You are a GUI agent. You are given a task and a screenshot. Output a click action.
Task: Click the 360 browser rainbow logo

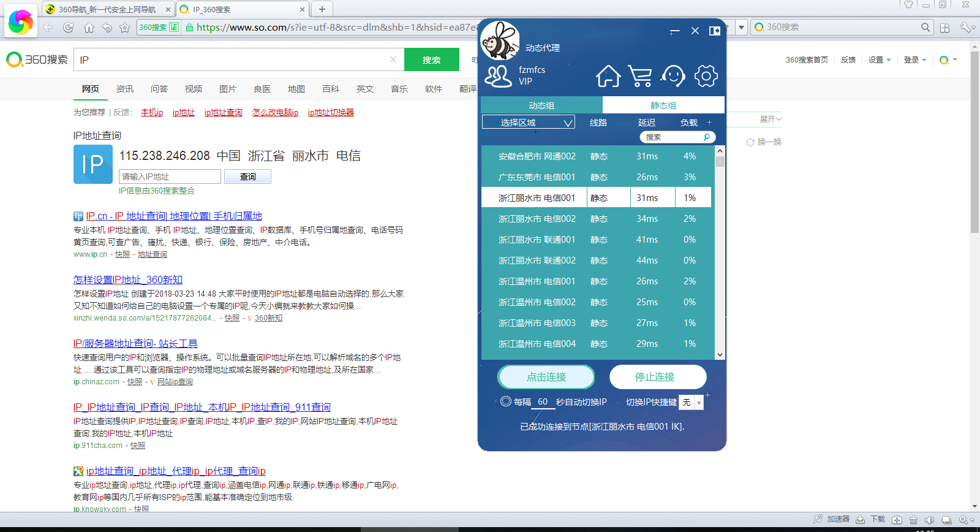point(21,22)
